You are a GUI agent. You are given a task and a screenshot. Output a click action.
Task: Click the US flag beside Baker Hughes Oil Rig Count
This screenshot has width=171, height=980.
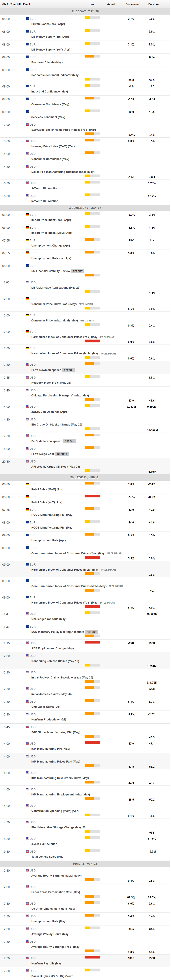28,971
